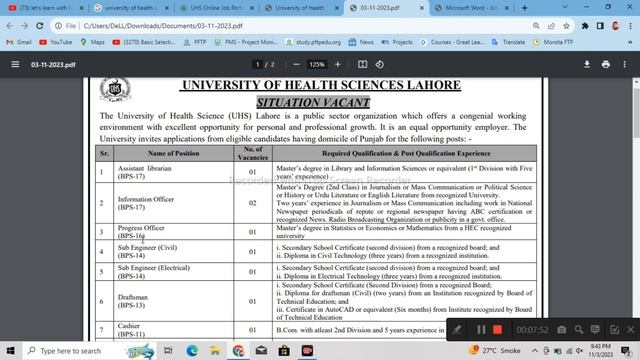Show all bookmarks overflow chevron

[630, 42]
